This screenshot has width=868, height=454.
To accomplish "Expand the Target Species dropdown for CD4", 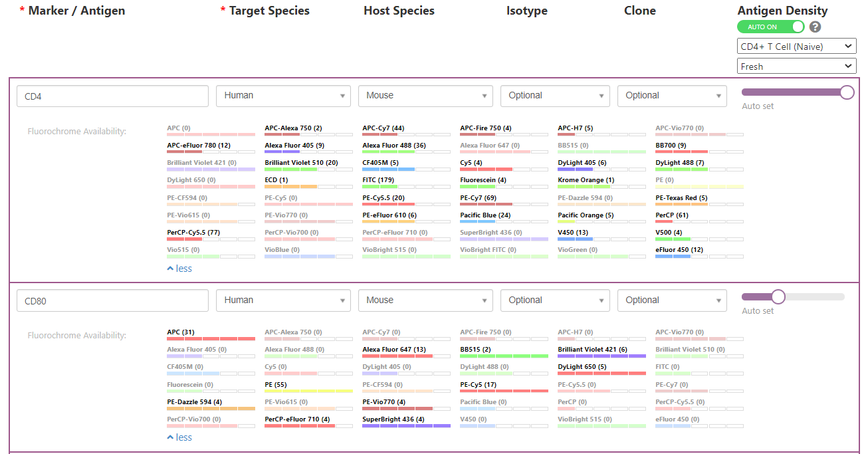I will (283, 96).
